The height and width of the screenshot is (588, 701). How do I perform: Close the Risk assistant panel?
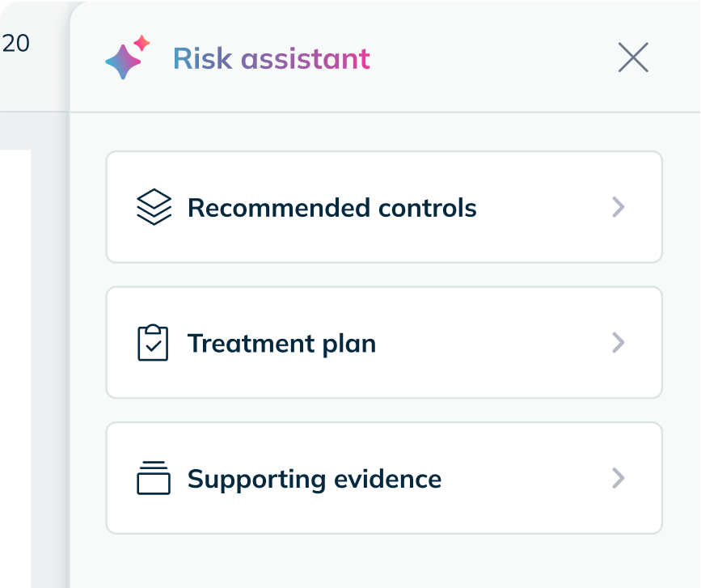633,57
